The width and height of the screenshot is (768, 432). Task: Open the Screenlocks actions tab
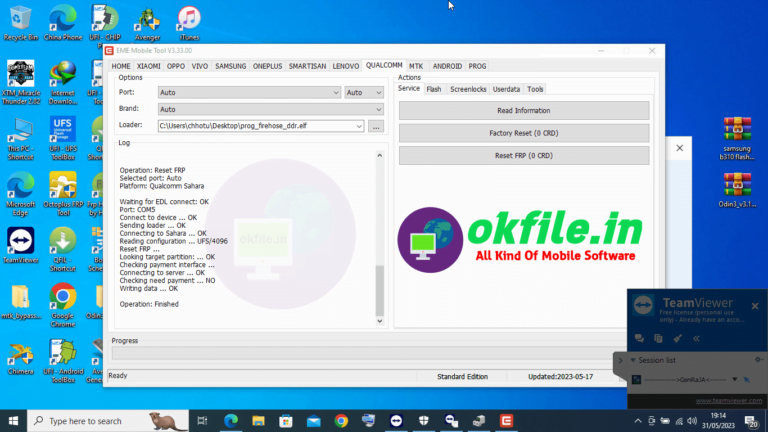468,89
